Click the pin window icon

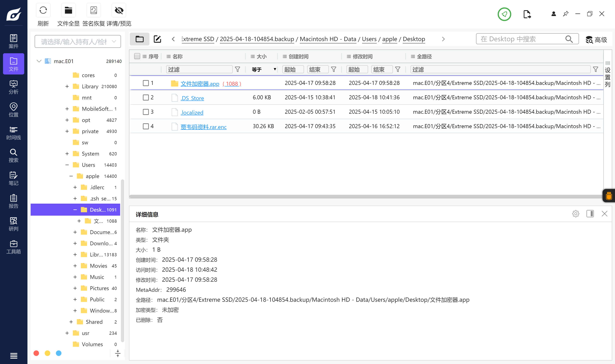click(566, 14)
